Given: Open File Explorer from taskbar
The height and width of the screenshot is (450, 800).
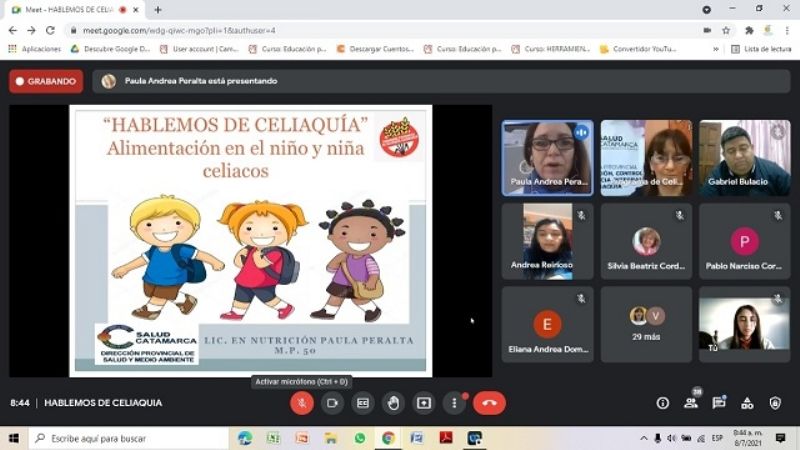Looking at the screenshot, I should [x=331, y=438].
